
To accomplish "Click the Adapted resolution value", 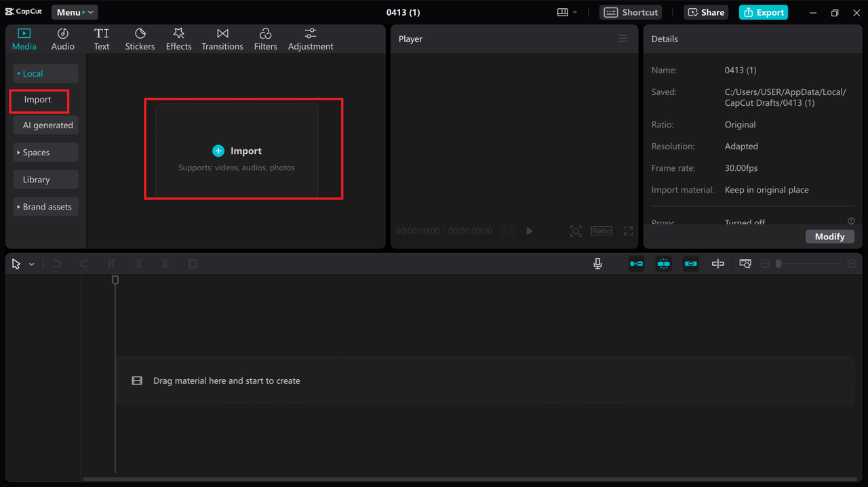I will click(741, 147).
